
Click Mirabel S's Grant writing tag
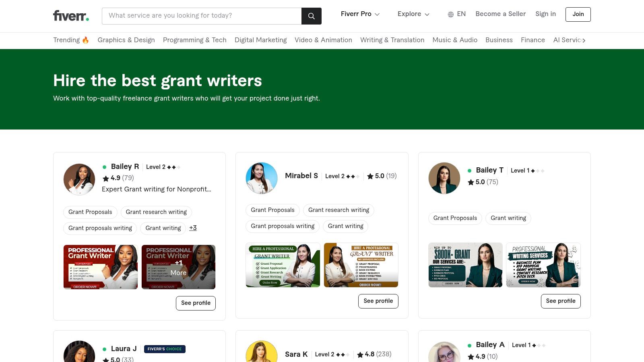tap(345, 226)
